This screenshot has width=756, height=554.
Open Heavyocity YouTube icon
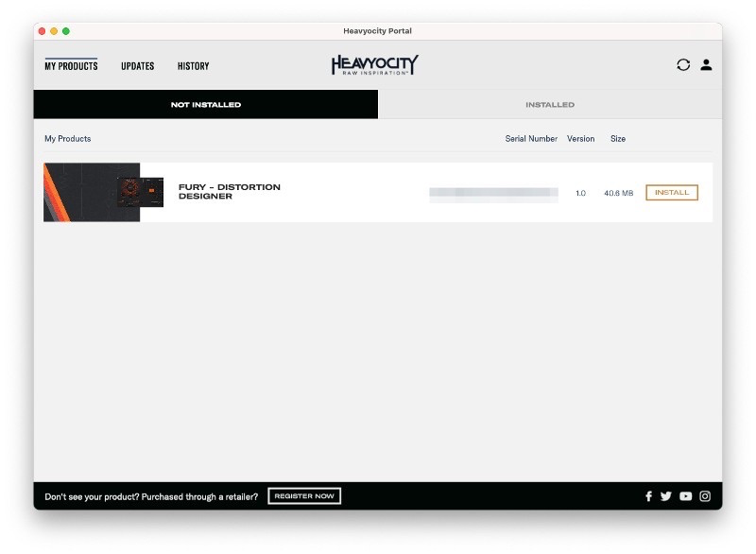coord(685,496)
